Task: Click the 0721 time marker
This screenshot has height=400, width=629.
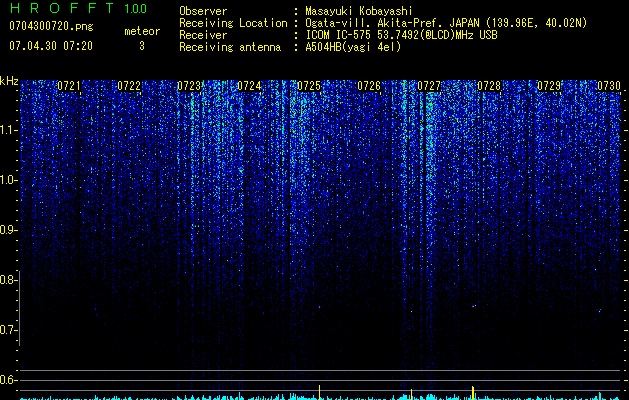Action: [x=69, y=86]
